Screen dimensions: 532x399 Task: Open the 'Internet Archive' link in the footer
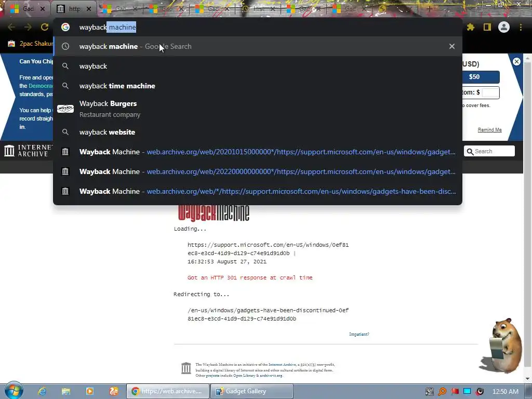point(282,364)
